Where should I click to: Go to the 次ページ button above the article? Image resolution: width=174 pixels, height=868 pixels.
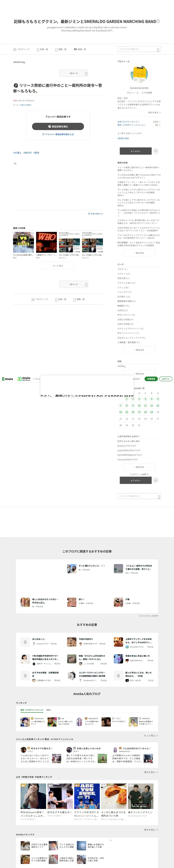pyautogui.click(x=74, y=73)
